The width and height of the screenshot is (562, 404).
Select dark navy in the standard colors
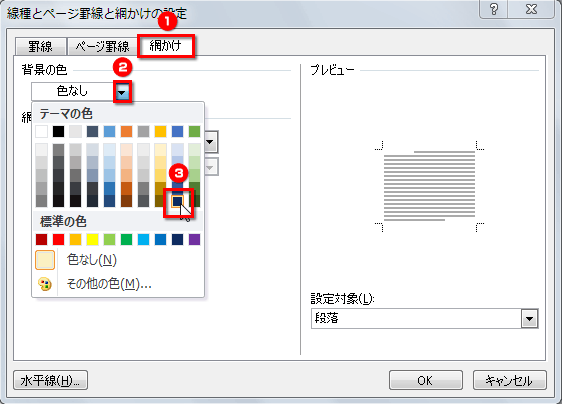coord(177,239)
